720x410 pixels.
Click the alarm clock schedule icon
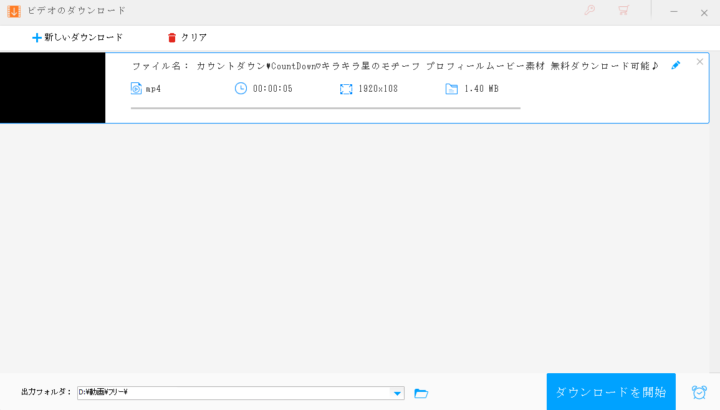coord(699,392)
